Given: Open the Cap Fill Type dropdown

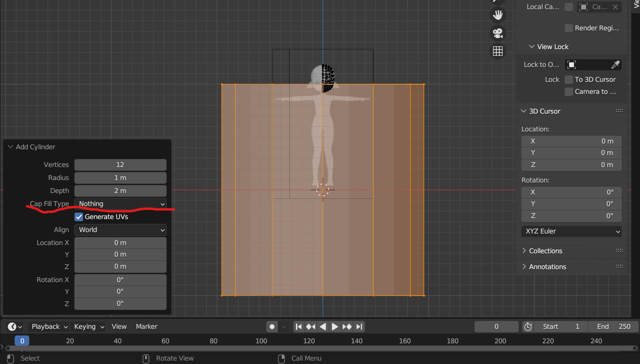Looking at the screenshot, I should [120, 204].
